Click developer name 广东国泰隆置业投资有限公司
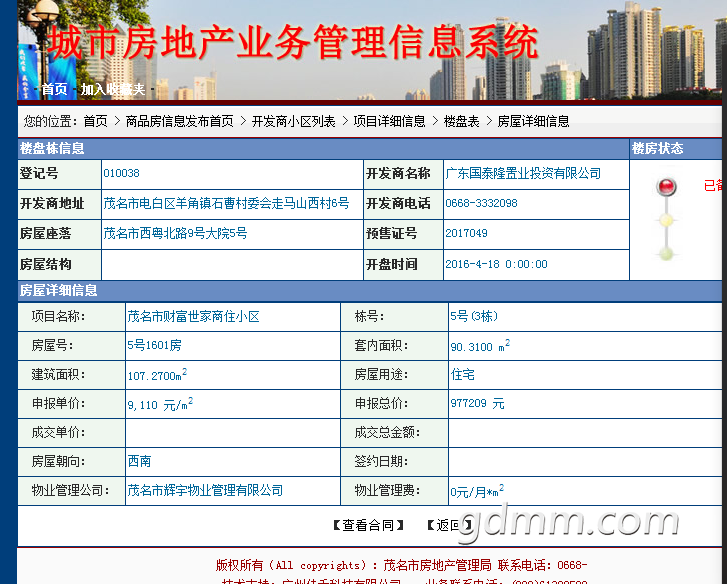Screen dimensions: 727x584 pos(523,173)
